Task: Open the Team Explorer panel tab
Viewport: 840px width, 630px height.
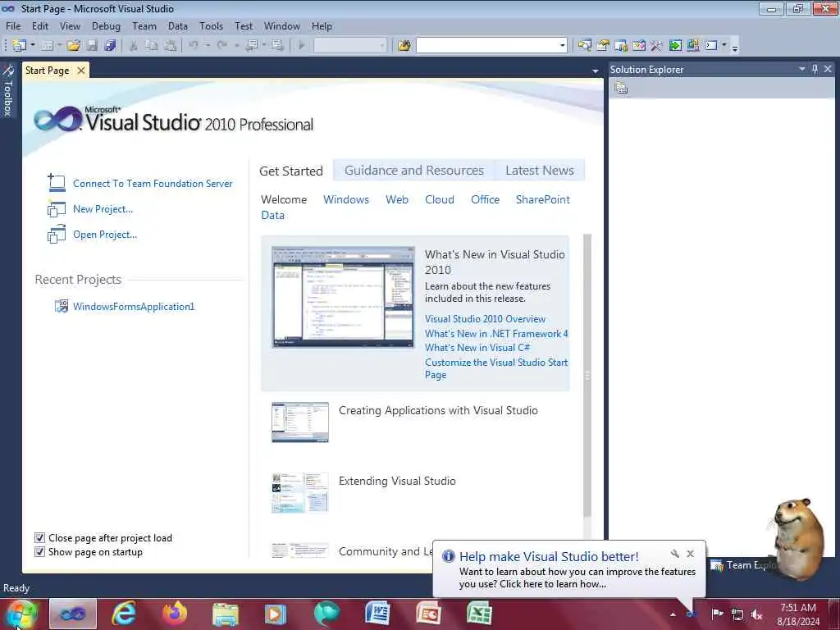Action: pyautogui.click(x=745, y=565)
